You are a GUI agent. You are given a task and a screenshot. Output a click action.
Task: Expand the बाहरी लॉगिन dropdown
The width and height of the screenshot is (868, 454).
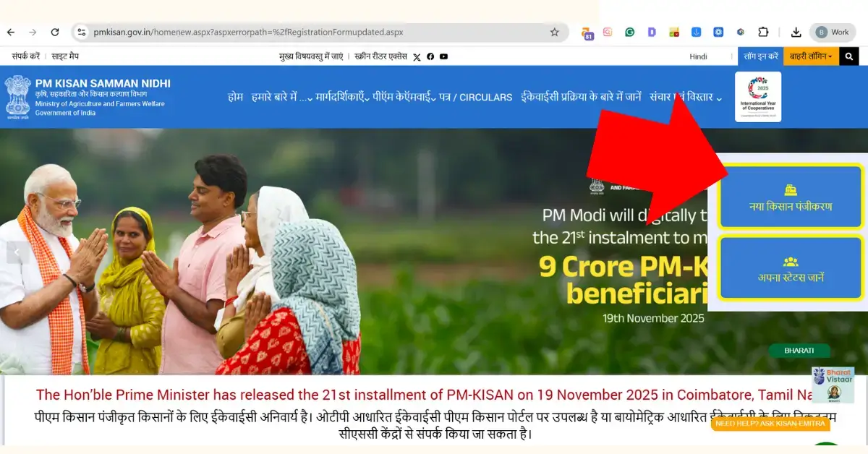pyautogui.click(x=810, y=56)
